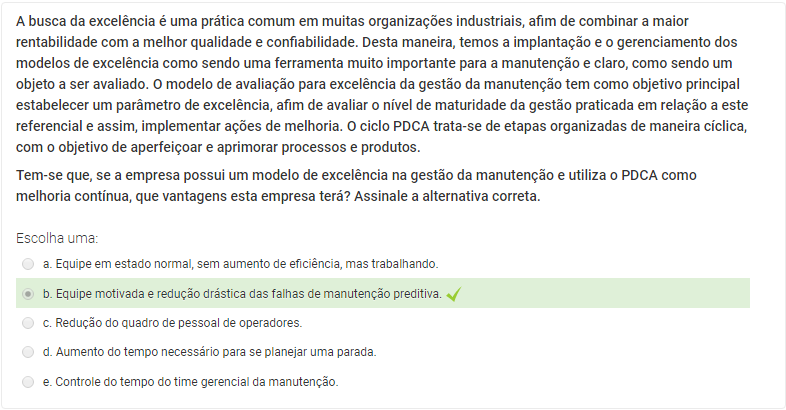Click the line 'com o objetivo de aperfeiçoar'
Viewport: 786px width, 410px height.
(x=218, y=147)
